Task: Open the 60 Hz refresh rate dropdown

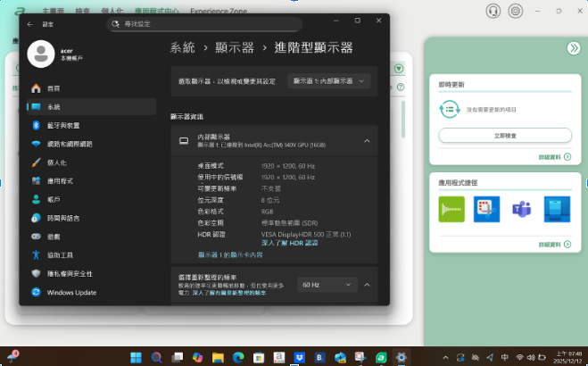Action: pyautogui.click(x=327, y=285)
